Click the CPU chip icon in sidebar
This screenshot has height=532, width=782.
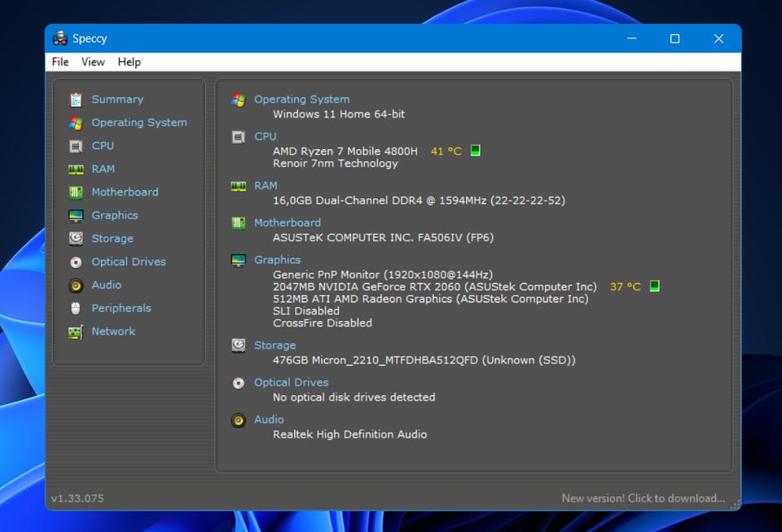coord(76,146)
